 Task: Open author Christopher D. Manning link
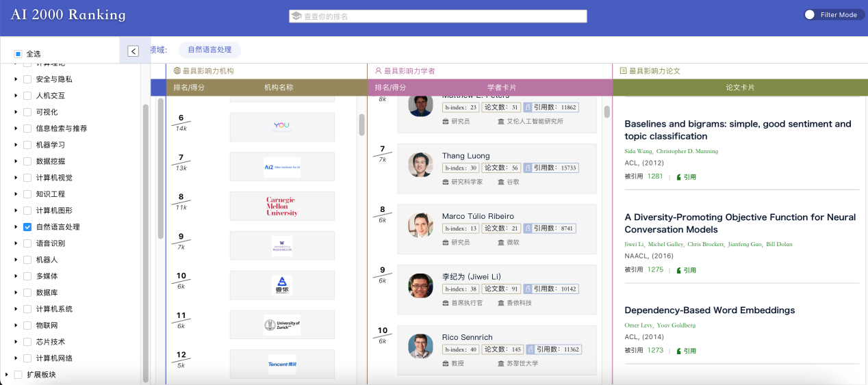(687, 151)
